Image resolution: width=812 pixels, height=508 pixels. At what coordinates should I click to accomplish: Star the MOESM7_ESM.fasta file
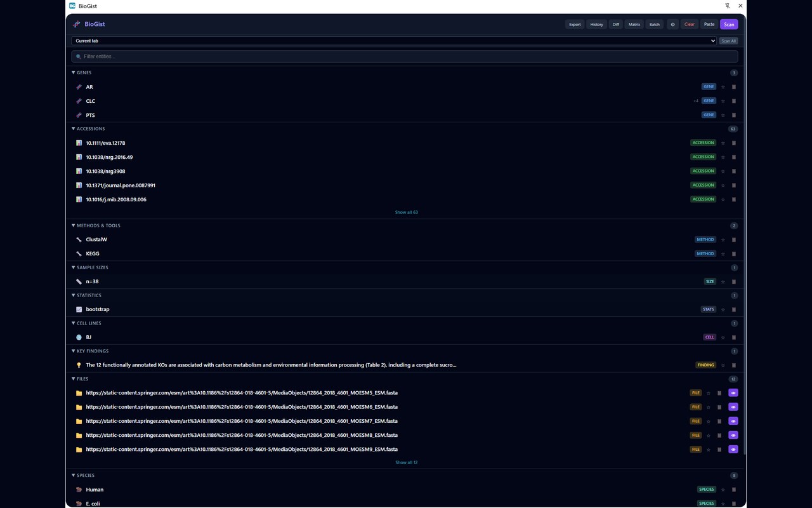point(709,421)
